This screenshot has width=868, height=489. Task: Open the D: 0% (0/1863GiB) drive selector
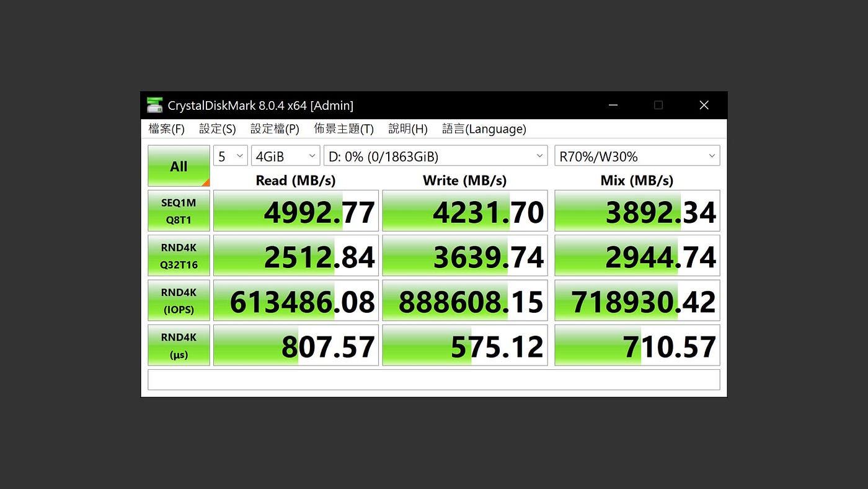pyautogui.click(x=436, y=156)
